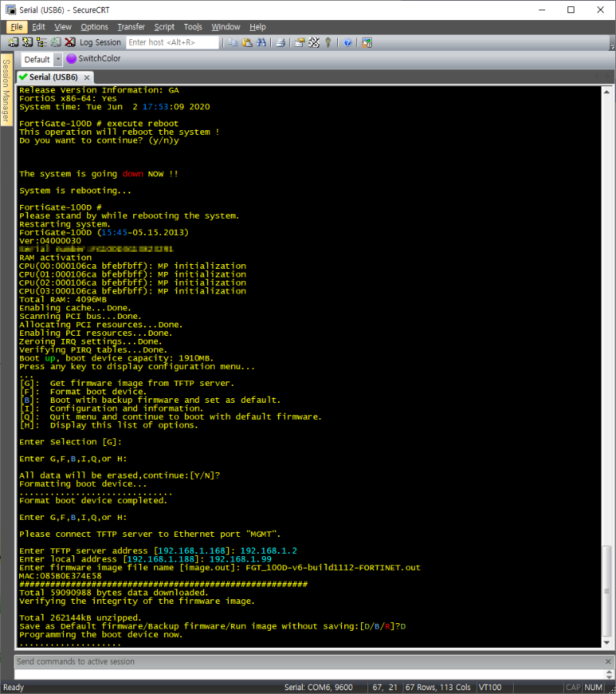Open the Options menu

pos(94,27)
